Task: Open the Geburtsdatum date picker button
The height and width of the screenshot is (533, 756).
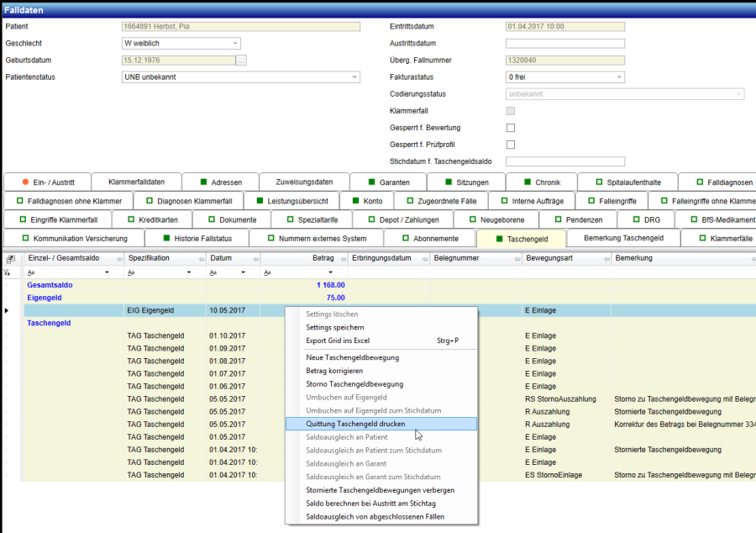Action: point(241,61)
